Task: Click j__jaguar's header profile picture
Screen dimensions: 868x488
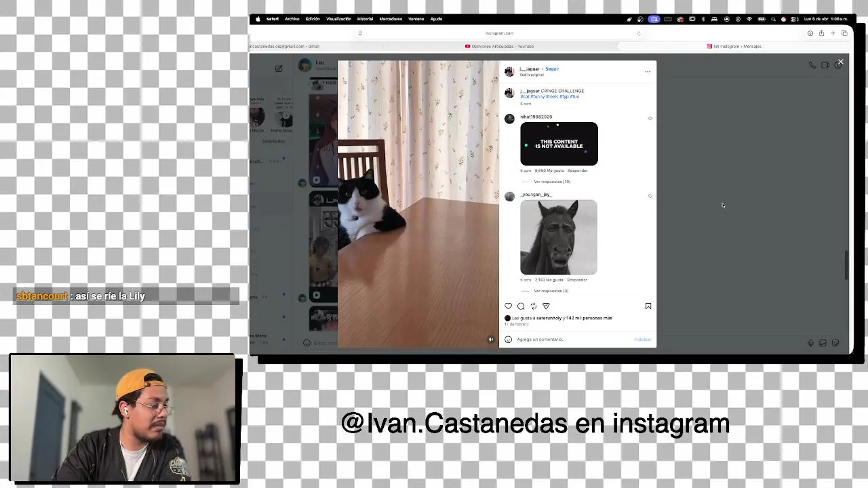Action: (509, 71)
